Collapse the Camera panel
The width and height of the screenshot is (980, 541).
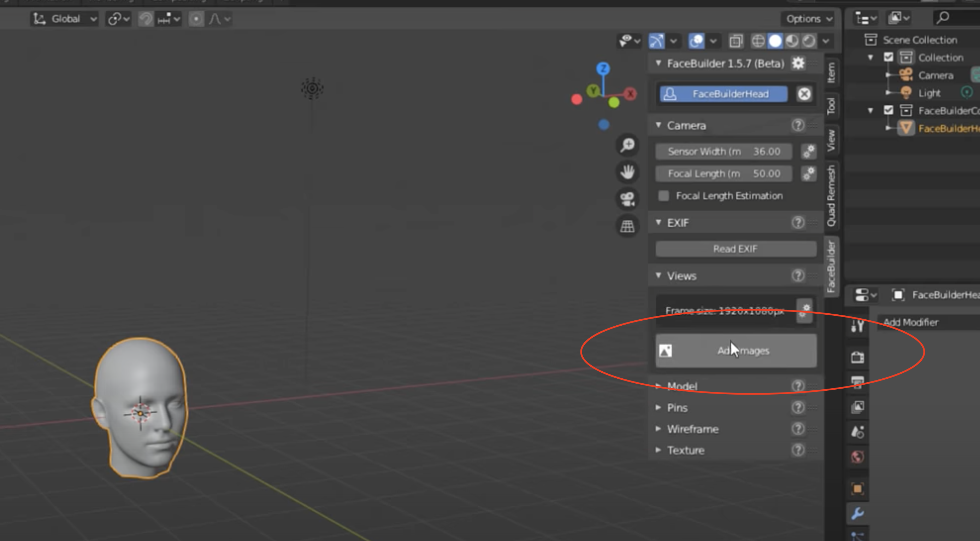(x=659, y=125)
